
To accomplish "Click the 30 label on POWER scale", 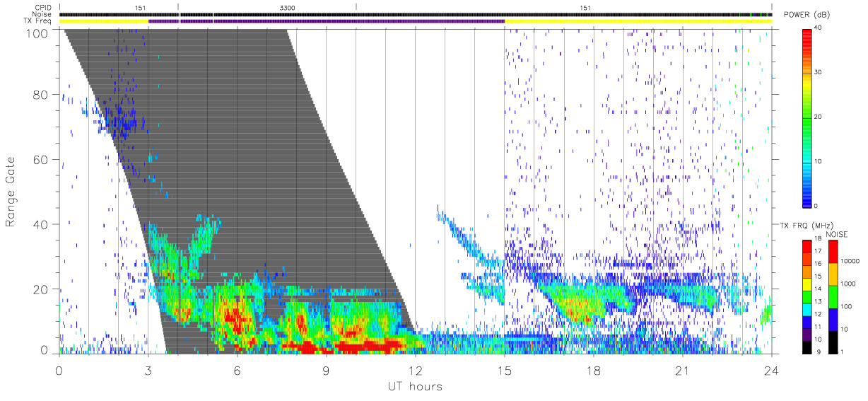I will [819, 72].
